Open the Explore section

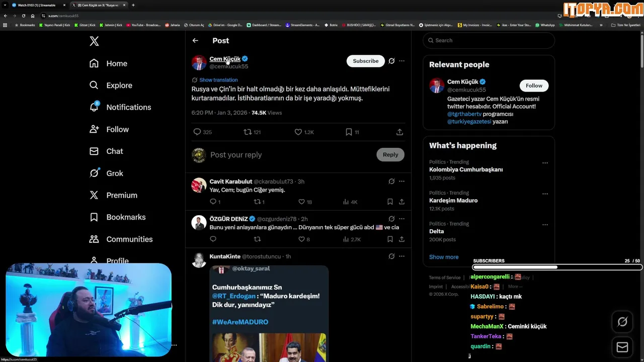coord(111,85)
